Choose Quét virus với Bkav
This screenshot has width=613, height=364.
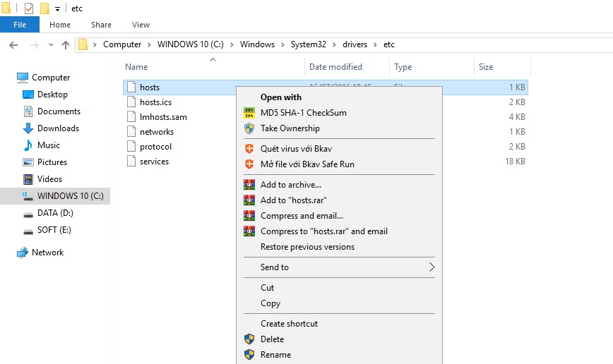(x=339, y=149)
